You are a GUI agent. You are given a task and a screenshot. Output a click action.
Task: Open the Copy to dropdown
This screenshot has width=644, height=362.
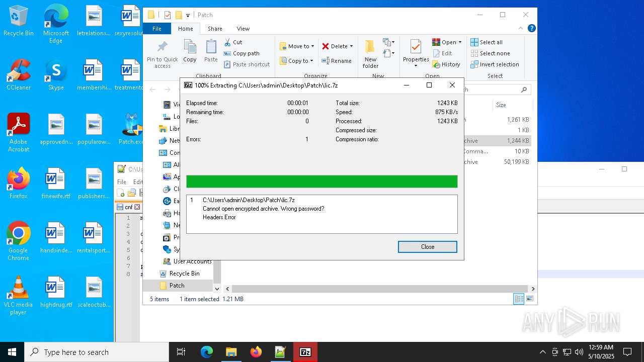[297, 61]
